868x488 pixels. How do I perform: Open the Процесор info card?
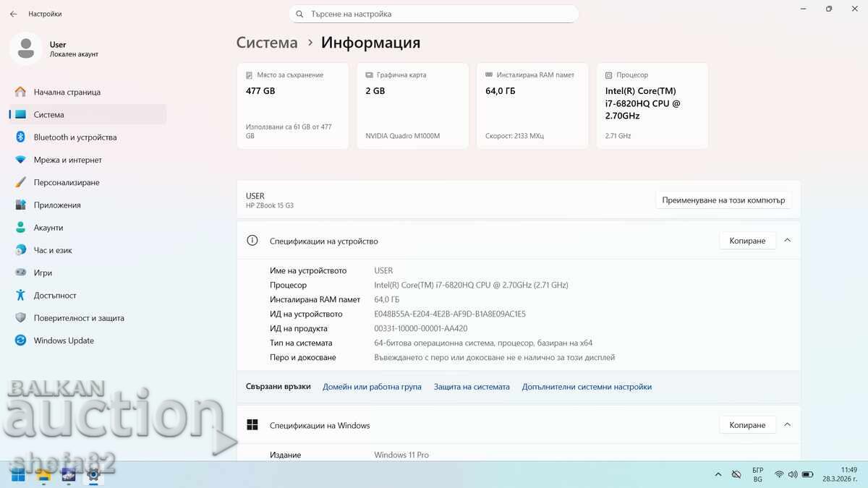point(652,106)
